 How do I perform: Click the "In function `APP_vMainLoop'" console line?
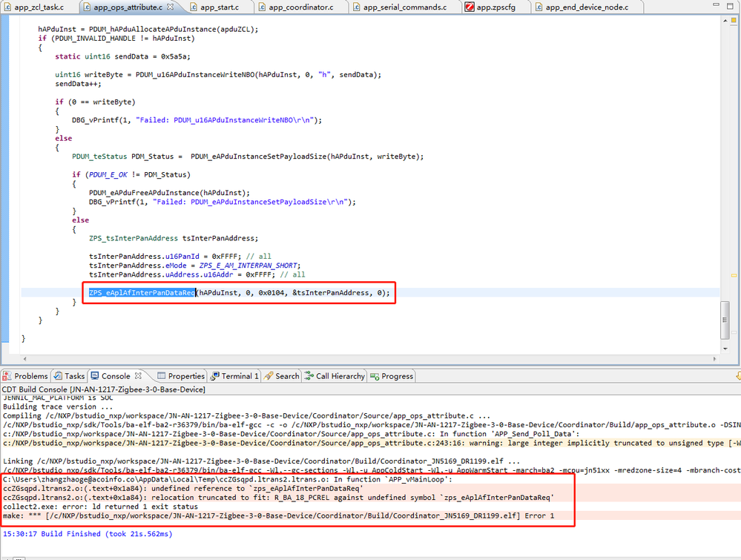(x=227, y=479)
